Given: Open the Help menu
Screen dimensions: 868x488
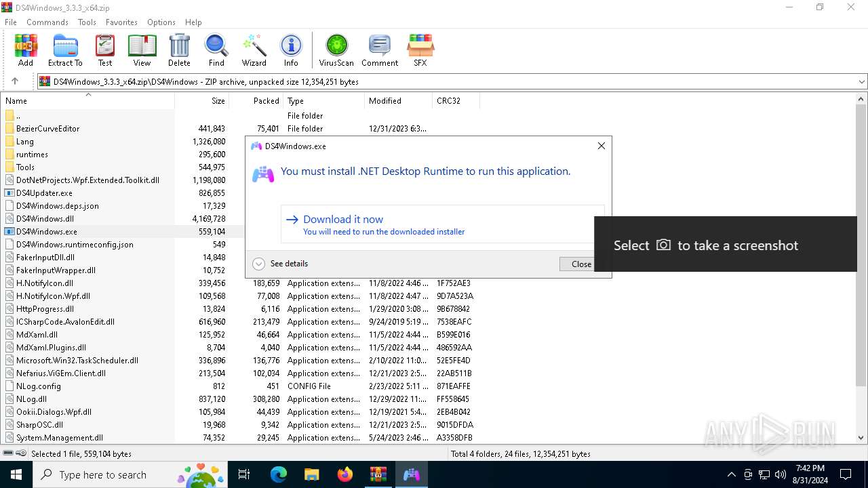Looking at the screenshot, I should click(193, 22).
